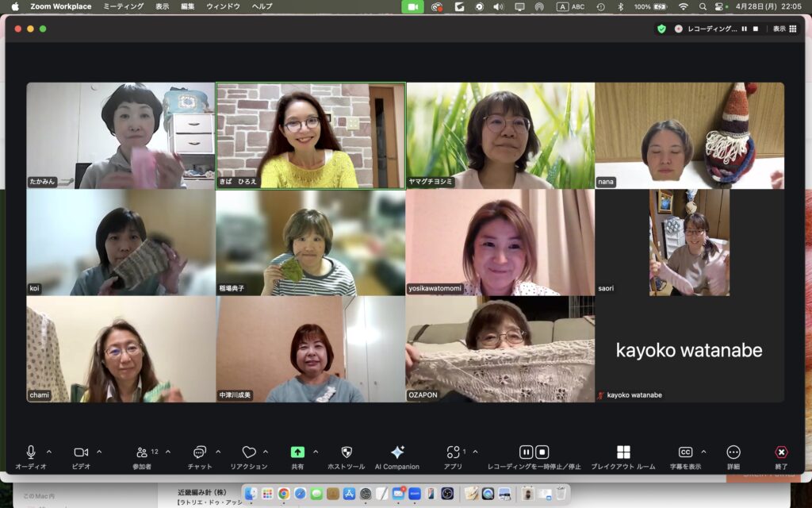
Task: Expand the share options chevron
Action: pyautogui.click(x=316, y=452)
